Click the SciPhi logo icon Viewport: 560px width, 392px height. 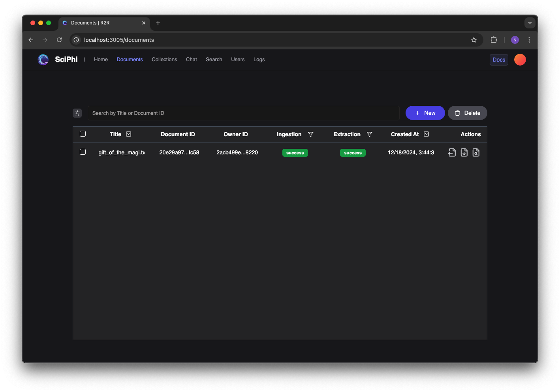[43, 60]
